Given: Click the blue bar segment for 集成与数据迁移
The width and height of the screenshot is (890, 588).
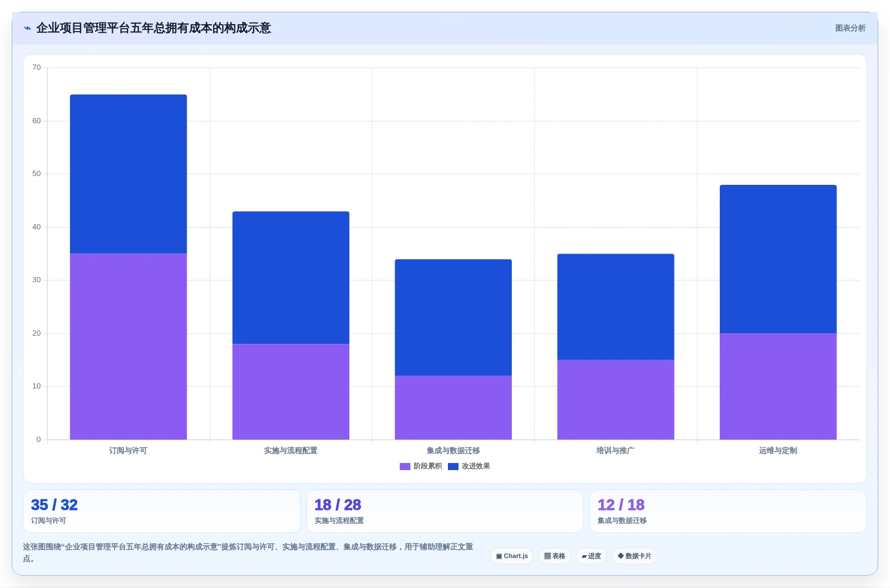Looking at the screenshot, I should pyautogui.click(x=453, y=317).
